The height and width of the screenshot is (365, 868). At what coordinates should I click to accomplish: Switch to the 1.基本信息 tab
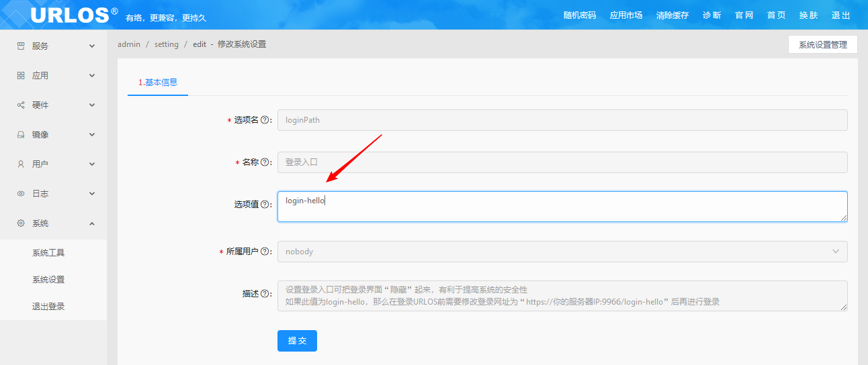click(x=158, y=83)
